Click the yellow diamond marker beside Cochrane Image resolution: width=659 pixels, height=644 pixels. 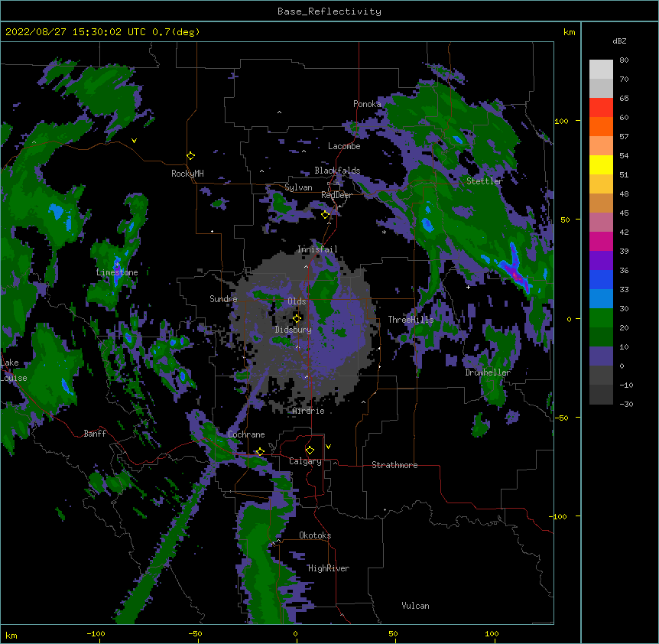(260, 451)
